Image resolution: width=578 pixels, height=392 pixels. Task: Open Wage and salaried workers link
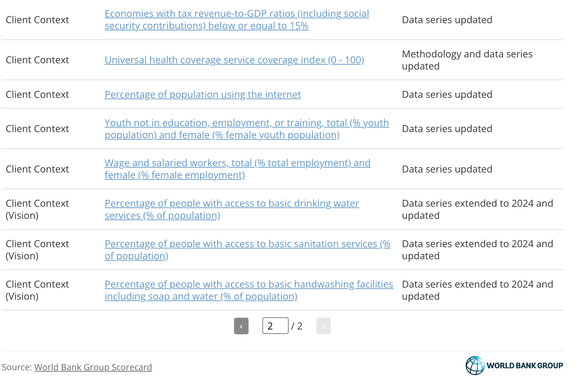[237, 169]
